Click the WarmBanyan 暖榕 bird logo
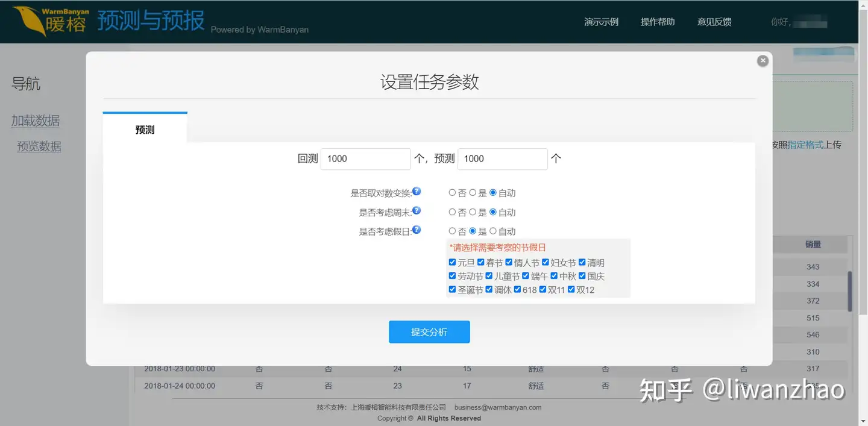Image resolution: width=868 pixels, height=426 pixels. [x=50, y=21]
